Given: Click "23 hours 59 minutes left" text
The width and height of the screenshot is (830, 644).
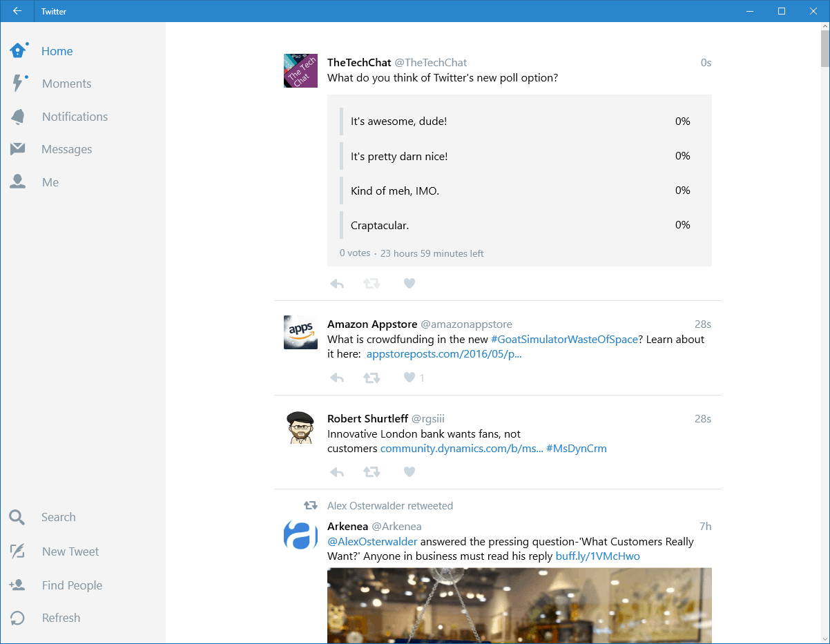Looking at the screenshot, I should pyautogui.click(x=432, y=253).
